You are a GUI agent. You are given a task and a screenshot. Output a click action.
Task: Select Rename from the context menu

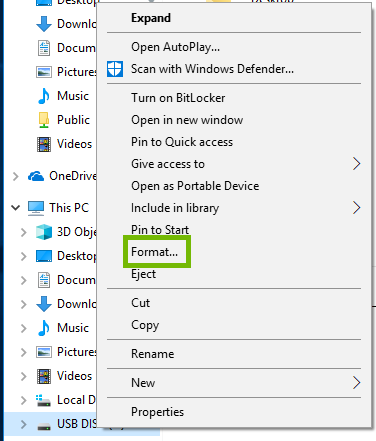[x=234, y=354]
